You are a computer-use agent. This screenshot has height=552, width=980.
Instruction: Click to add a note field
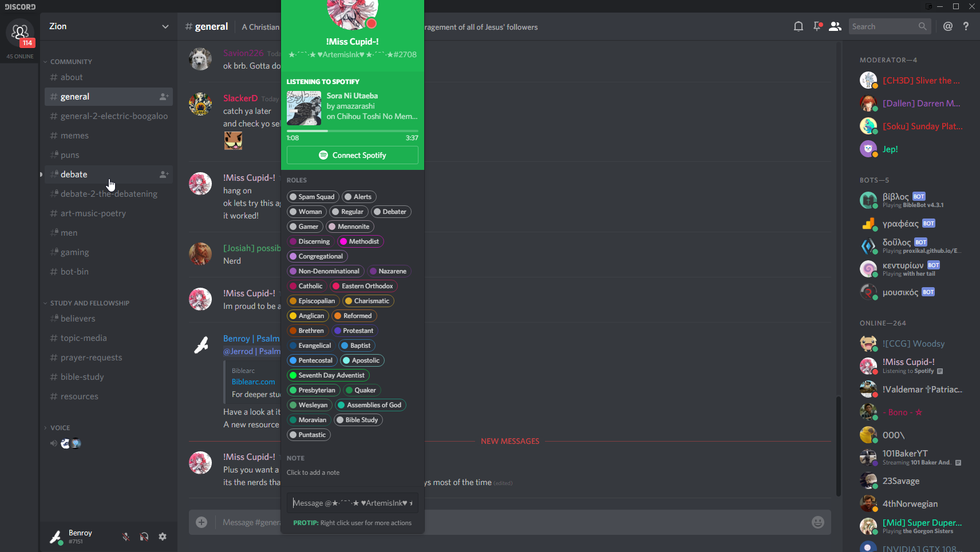[313, 472]
